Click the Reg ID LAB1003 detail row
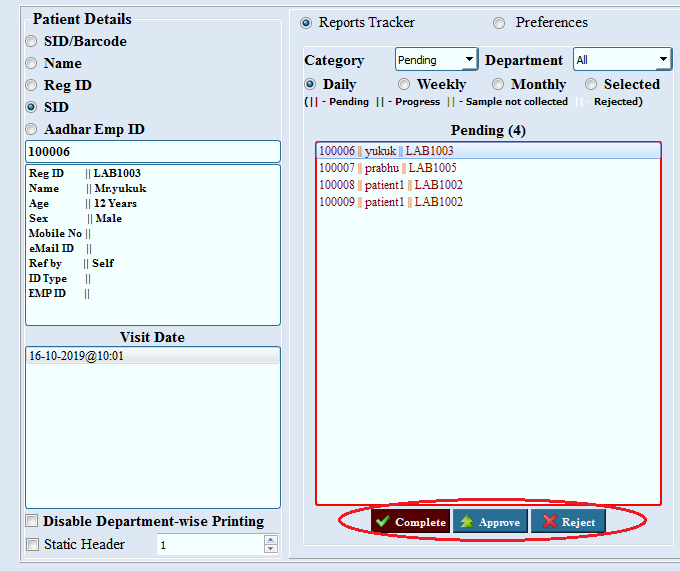 tap(85, 173)
